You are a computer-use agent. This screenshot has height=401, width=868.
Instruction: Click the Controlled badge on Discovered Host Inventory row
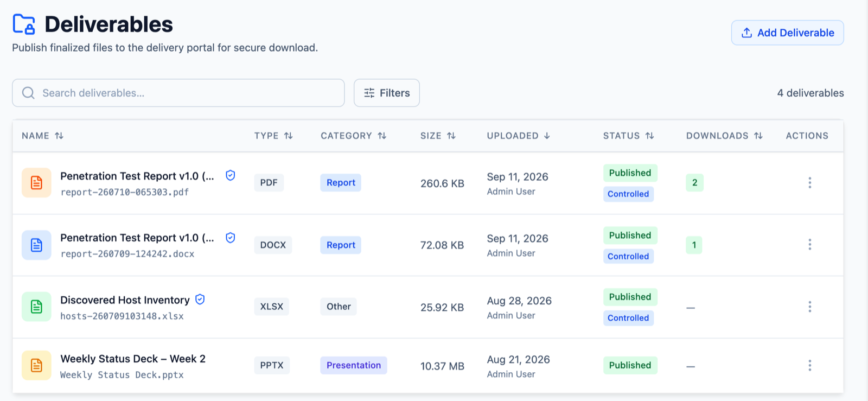(628, 318)
